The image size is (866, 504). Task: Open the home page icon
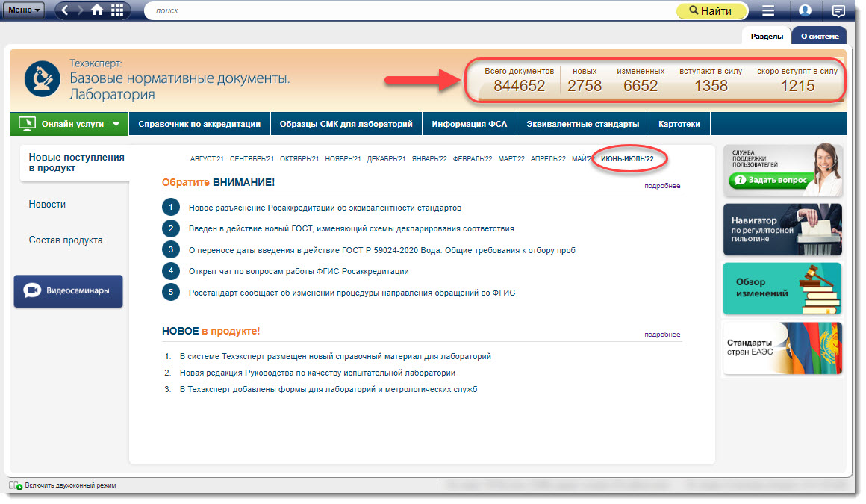pyautogui.click(x=97, y=10)
